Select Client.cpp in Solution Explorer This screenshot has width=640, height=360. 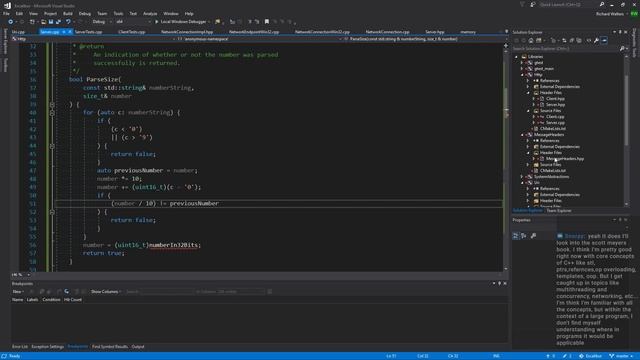[x=555, y=117]
